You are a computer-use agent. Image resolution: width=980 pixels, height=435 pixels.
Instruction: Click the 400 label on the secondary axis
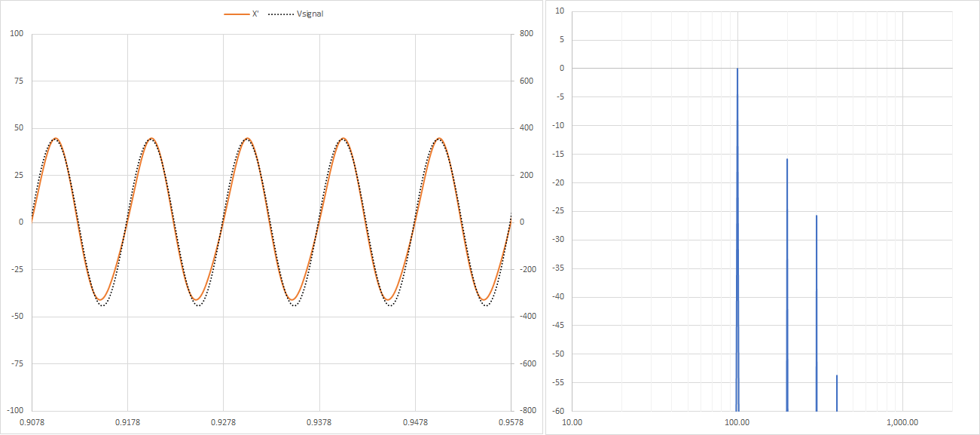coord(526,128)
